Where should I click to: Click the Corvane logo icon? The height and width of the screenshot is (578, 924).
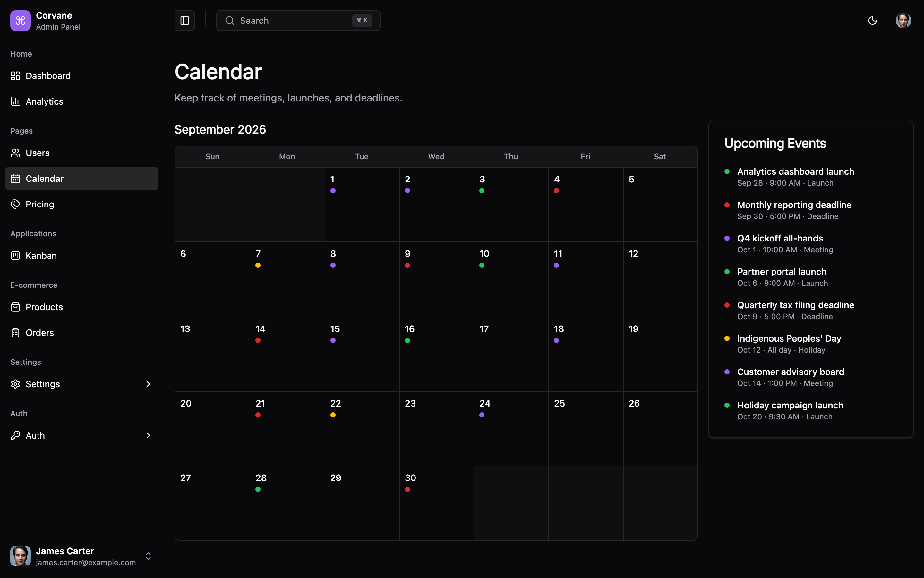21,21
